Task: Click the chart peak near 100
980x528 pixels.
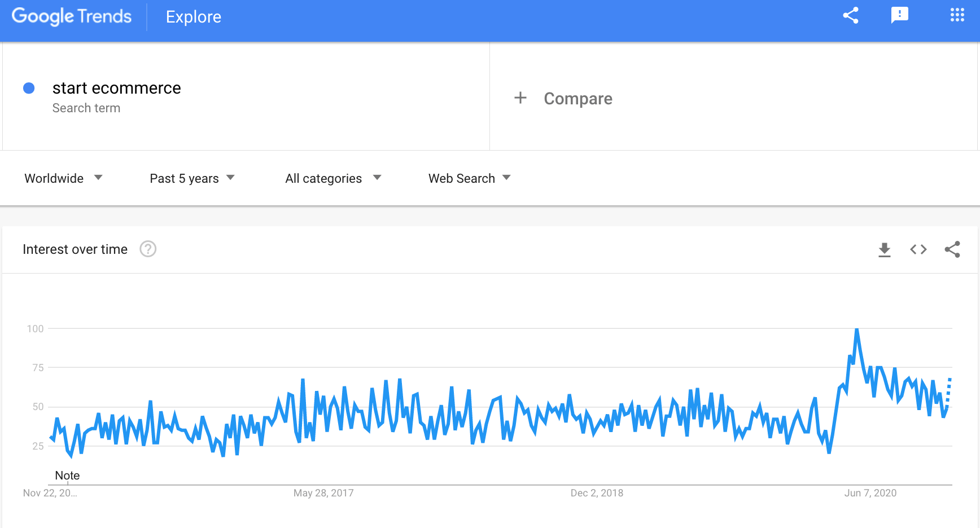Action: (x=857, y=329)
